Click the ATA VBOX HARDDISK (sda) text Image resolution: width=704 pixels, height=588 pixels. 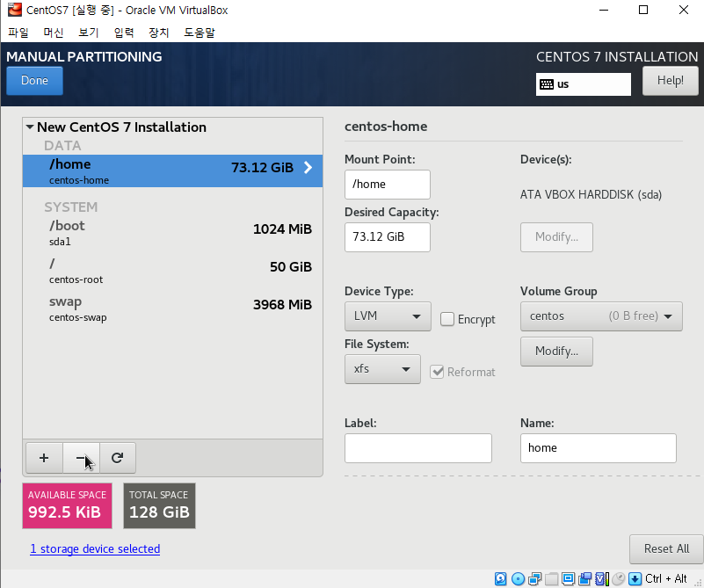tap(591, 195)
